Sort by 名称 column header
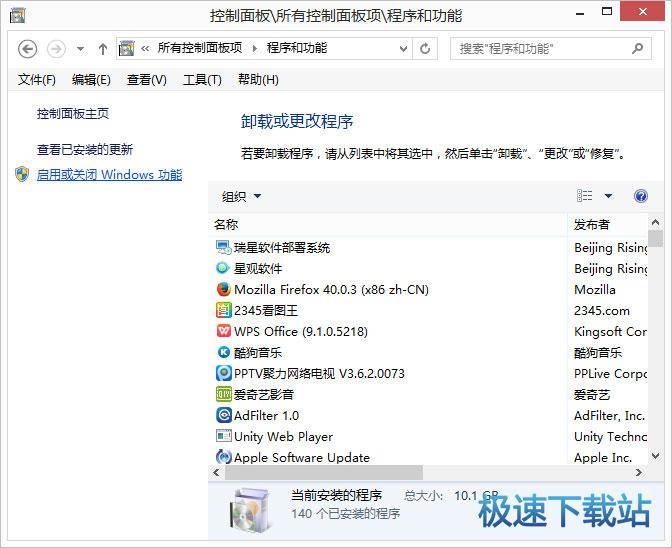The width and height of the screenshot is (672, 548). (388, 225)
